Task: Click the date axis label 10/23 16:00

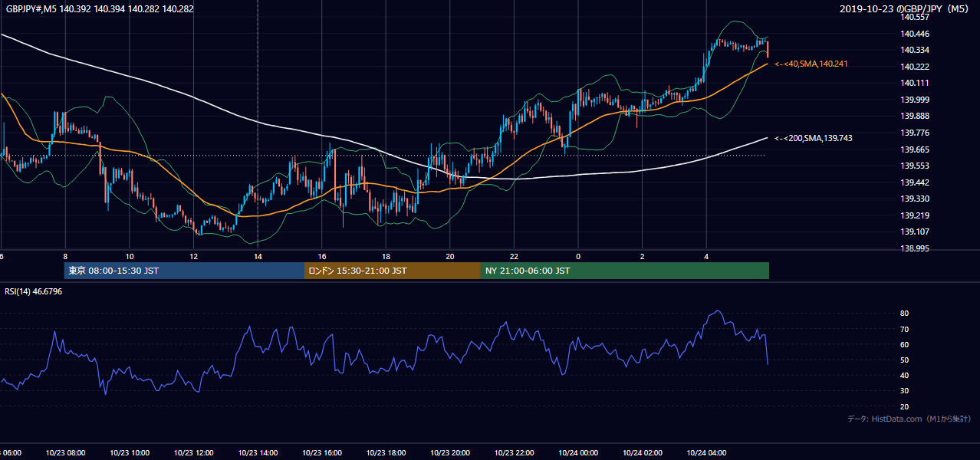Action: 322,452
